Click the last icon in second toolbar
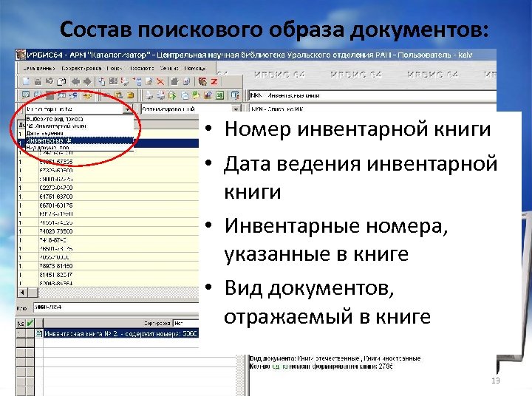Image resolution: width=532 pixels, height=399 pixels. 235,95
